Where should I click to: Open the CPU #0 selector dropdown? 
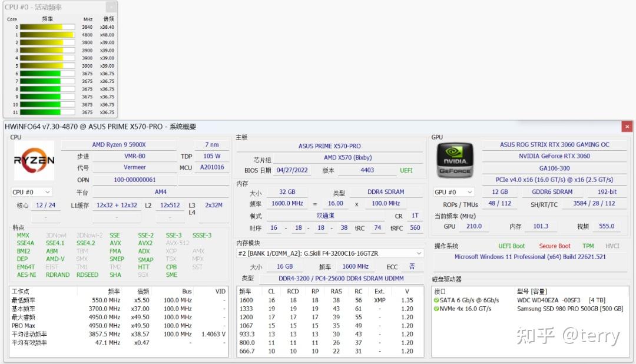click(x=32, y=192)
